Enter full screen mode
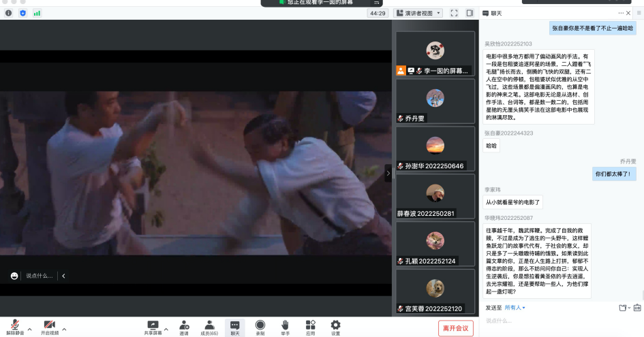The height and width of the screenshot is (337, 644). [454, 13]
